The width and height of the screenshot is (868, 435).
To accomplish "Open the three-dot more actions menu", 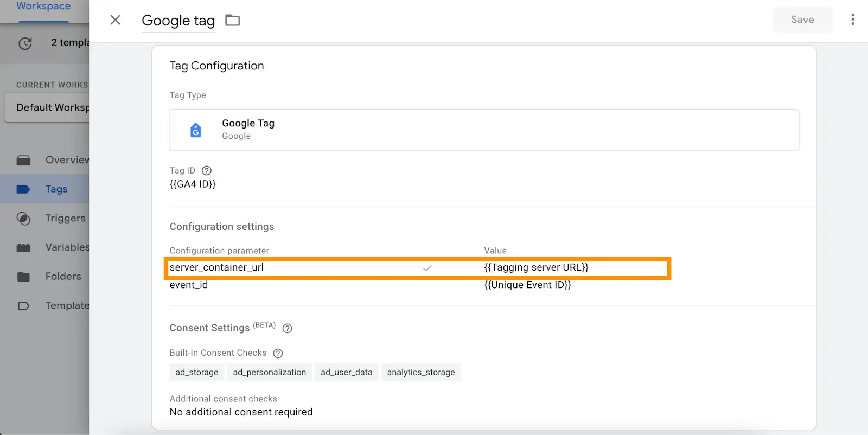I will [853, 20].
